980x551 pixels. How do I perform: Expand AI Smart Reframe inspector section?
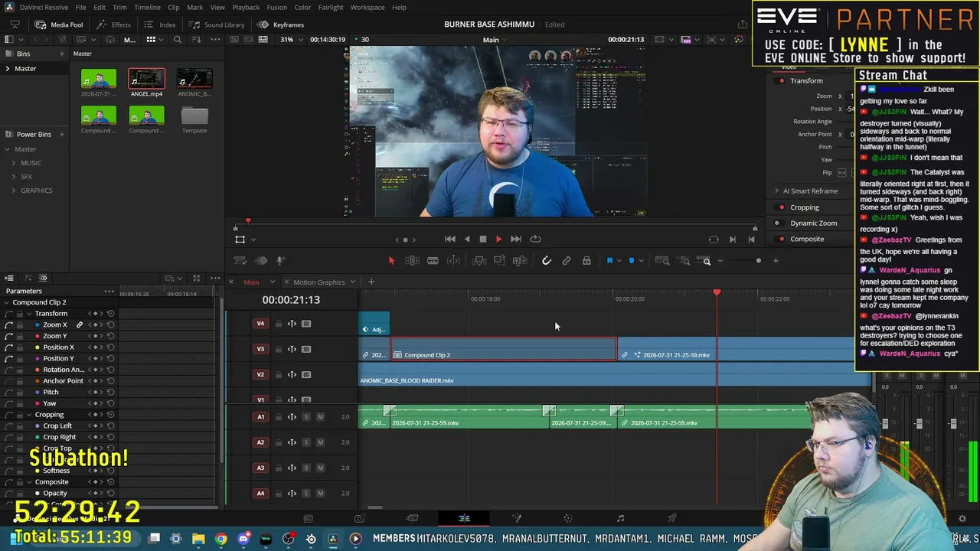(x=776, y=191)
